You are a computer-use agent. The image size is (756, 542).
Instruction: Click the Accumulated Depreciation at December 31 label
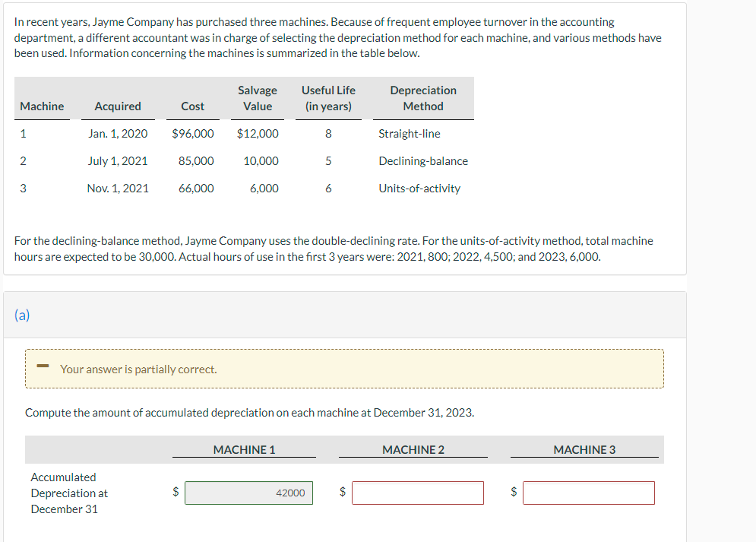(x=69, y=493)
